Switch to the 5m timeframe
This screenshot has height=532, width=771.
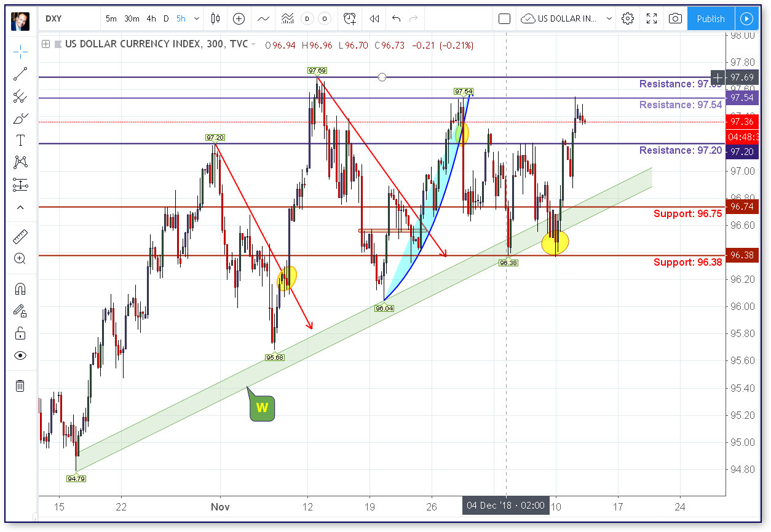tap(111, 18)
